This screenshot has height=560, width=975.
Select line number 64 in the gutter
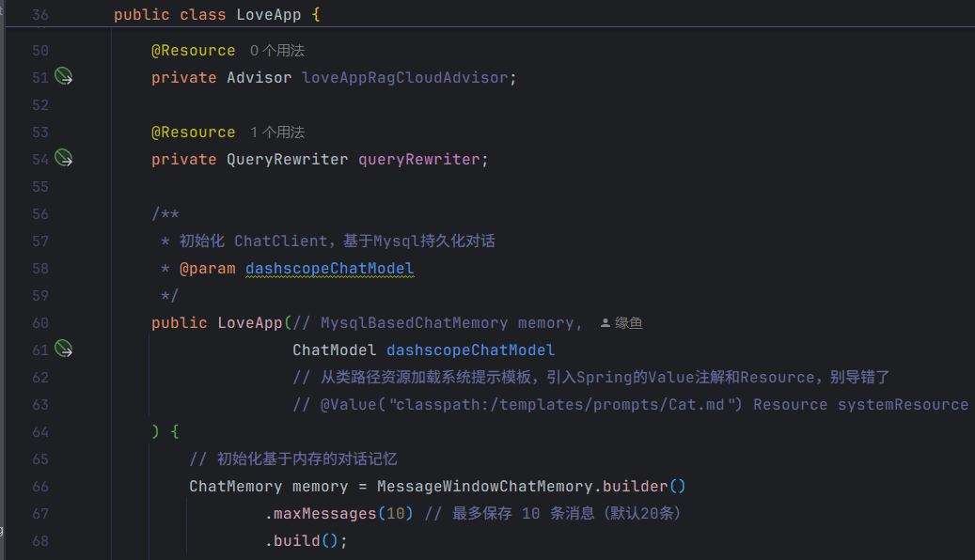(x=40, y=432)
